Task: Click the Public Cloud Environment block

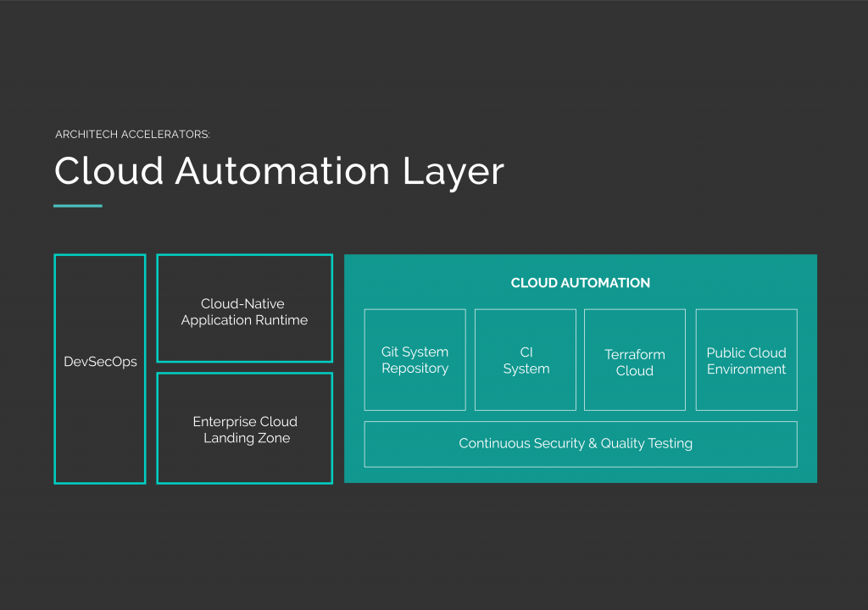Action: tap(746, 359)
